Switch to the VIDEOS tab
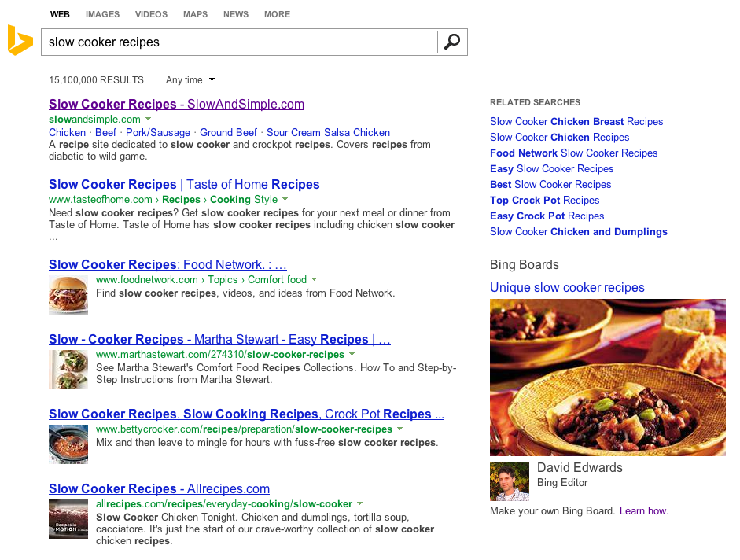Screen dimensions: 740x560 (x=151, y=14)
